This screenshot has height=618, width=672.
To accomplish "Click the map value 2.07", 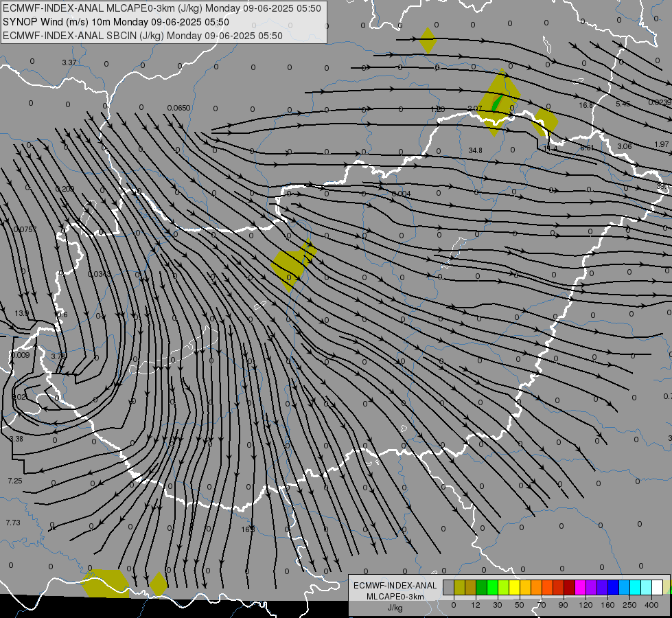I will pyautogui.click(x=475, y=108).
